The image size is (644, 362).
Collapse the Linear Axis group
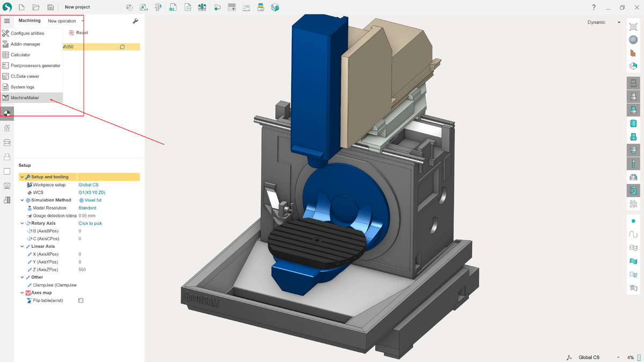22,246
